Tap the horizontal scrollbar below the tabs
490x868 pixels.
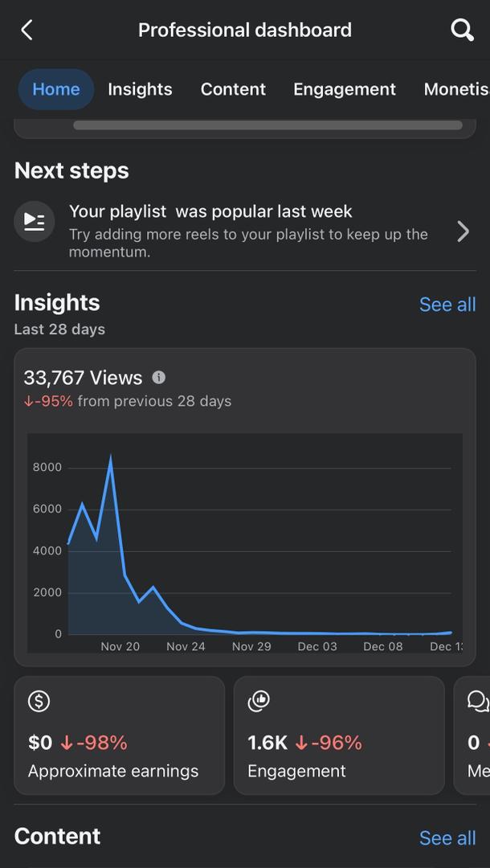pyautogui.click(x=267, y=125)
